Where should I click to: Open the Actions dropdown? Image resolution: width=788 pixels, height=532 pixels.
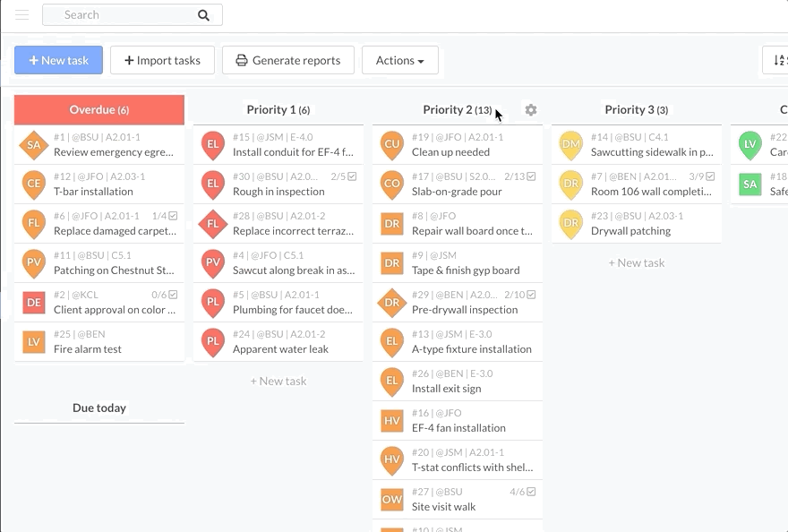point(399,60)
